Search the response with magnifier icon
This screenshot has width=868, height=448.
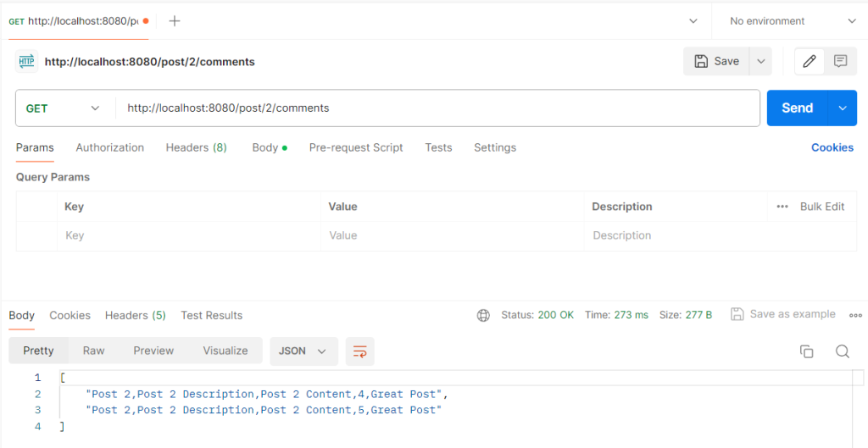[x=842, y=351]
